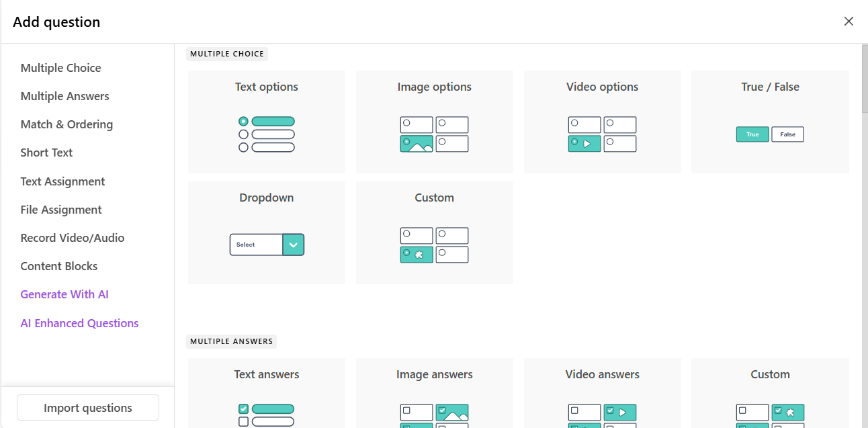The height and width of the screenshot is (428, 868).
Task: Open the Short Text category
Action: 46,153
